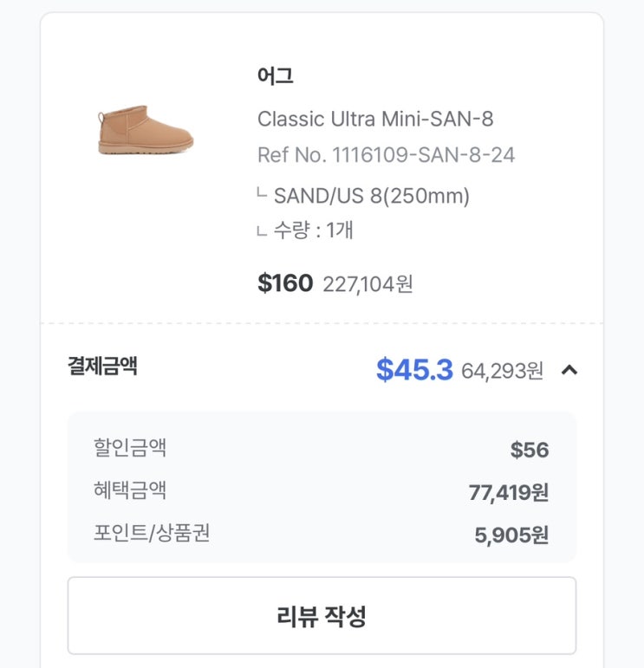Open the UGG boot product thumbnail

point(145,131)
